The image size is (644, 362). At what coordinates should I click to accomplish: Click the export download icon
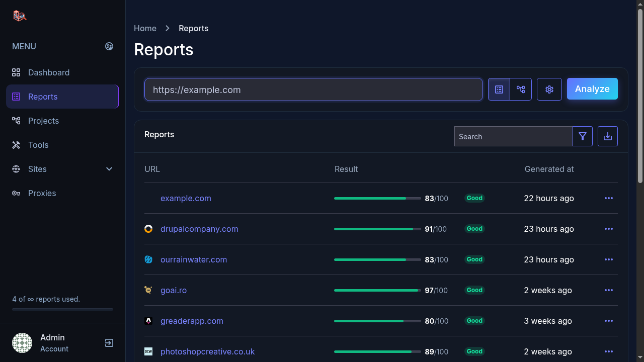tap(608, 136)
